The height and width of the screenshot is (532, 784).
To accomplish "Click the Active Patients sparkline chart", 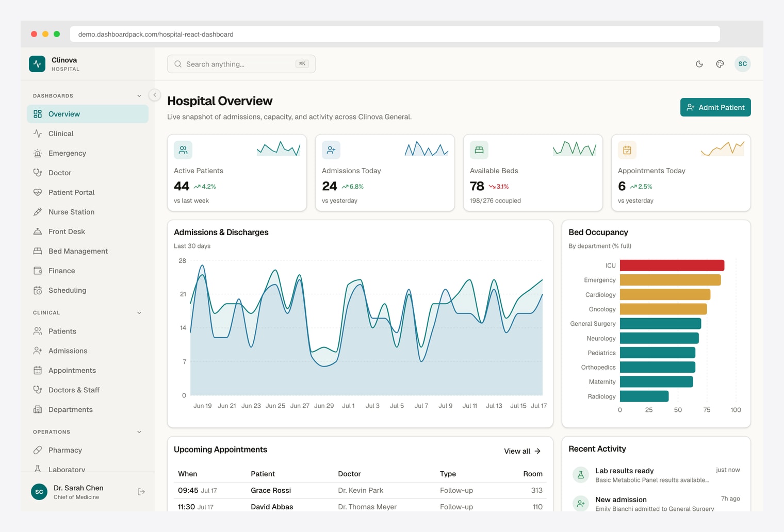I will (x=279, y=148).
